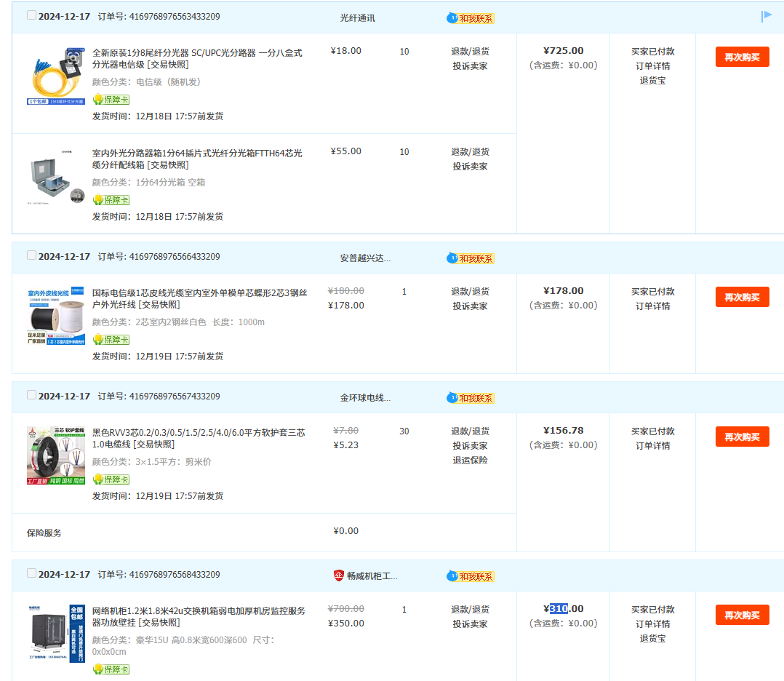Tick the checkbox for order 4169768976567433209
This screenshot has height=681, width=784.
[31, 395]
